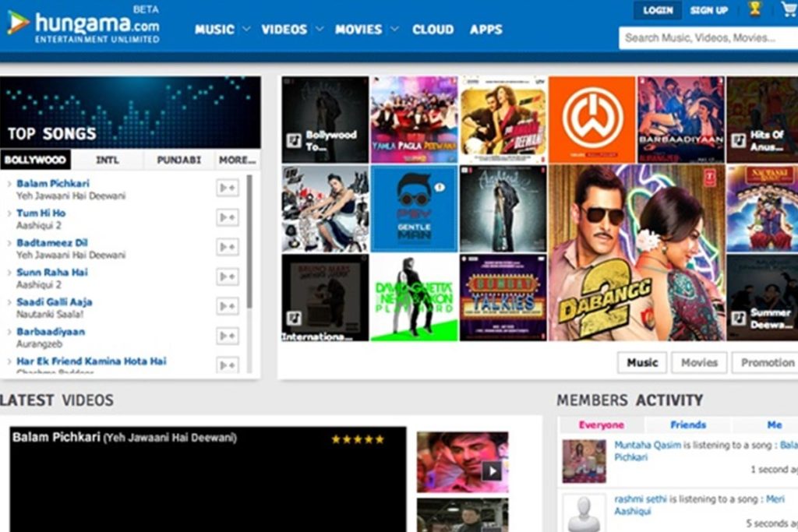Viewport: 798px width, 532px height.
Task: Open the Meri Aashiqui song link
Action: pyautogui.click(x=700, y=505)
